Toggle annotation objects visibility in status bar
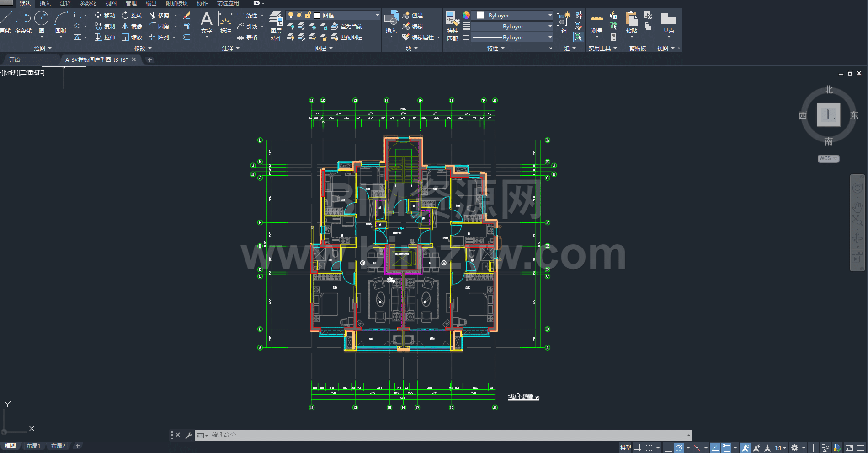The width and height of the screenshot is (868, 453). [746, 448]
